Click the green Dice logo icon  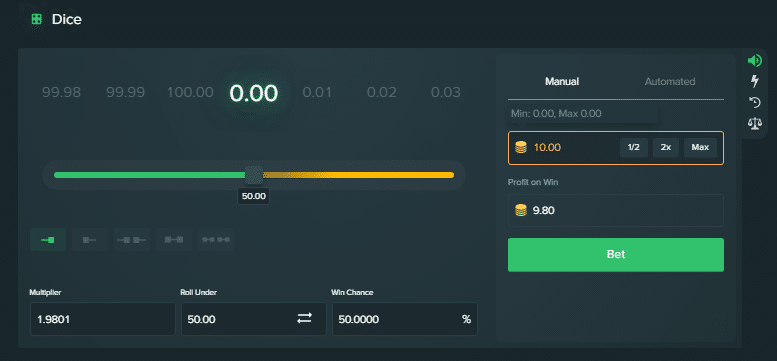click(x=36, y=19)
